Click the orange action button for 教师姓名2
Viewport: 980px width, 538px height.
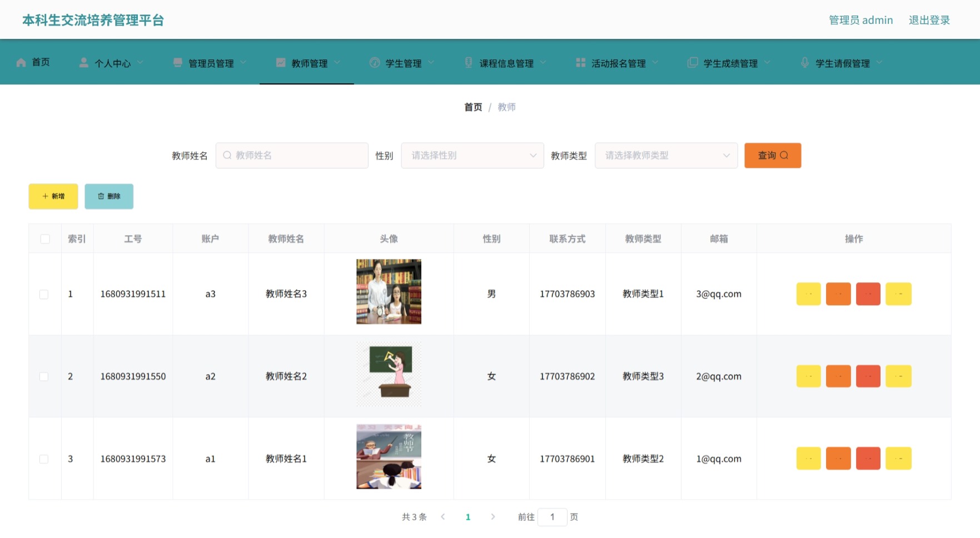click(838, 376)
